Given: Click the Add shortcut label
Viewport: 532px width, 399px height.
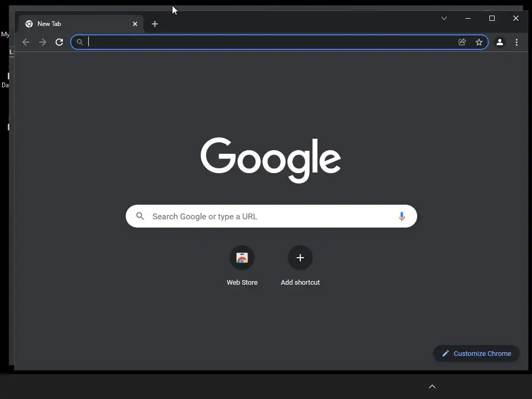Looking at the screenshot, I should (x=300, y=282).
